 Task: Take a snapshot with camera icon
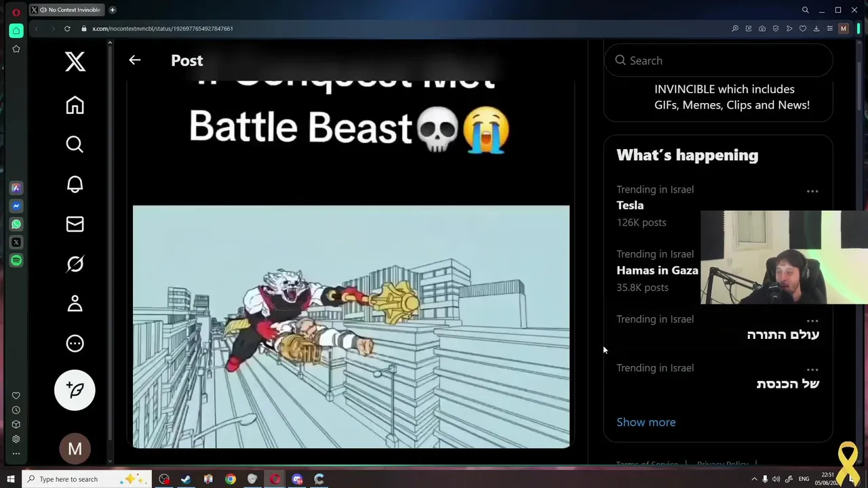point(762,28)
